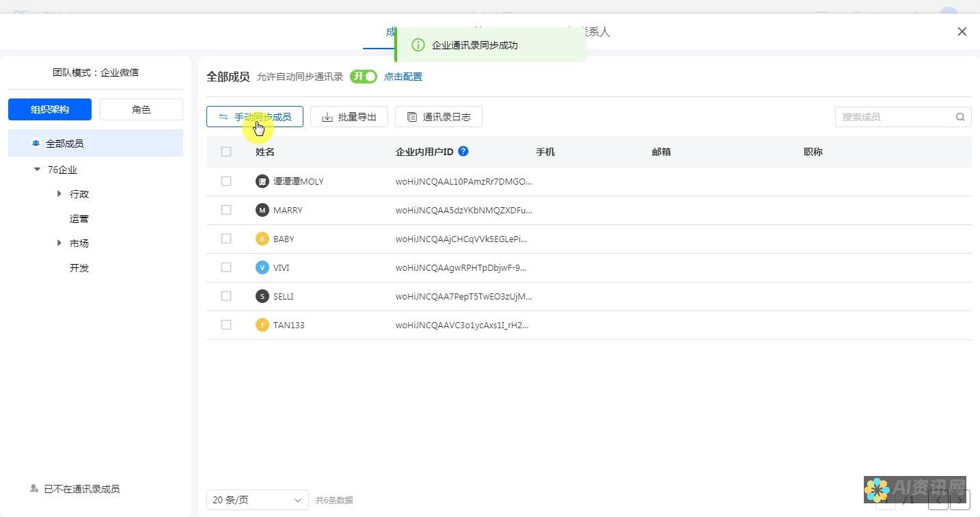Check the SELLI row checkbox
Image resolution: width=980 pixels, height=517 pixels.
(x=226, y=296)
